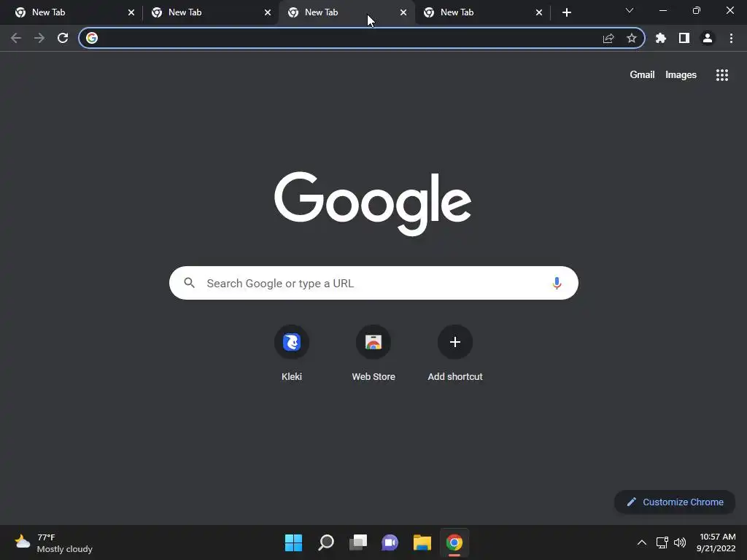Open the side panel icon
Viewport: 747px width, 560px height.
[684, 38]
